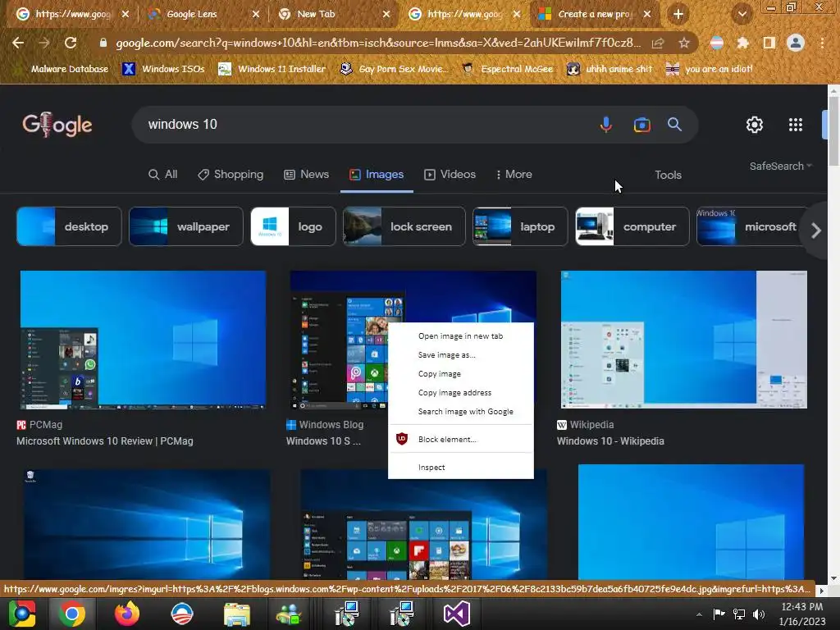Click the Wikipedia Windows 10 thumbnail
The width and height of the screenshot is (840, 630).
pos(683,340)
